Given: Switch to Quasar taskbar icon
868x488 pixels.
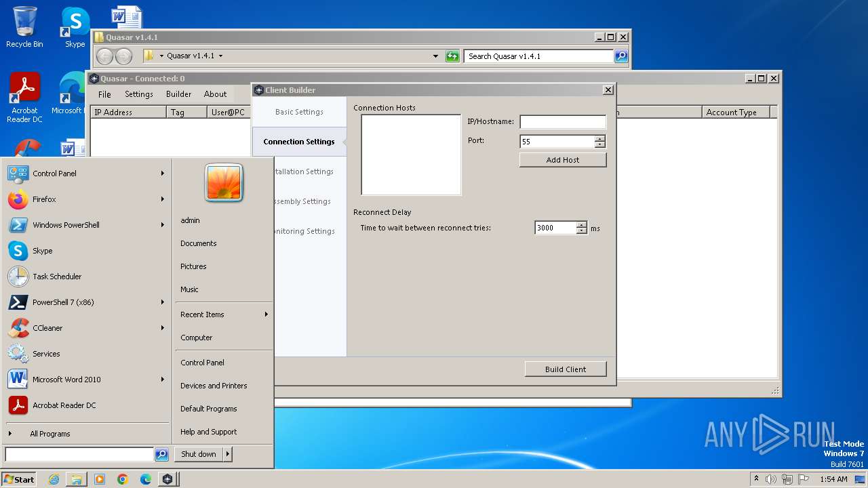Looking at the screenshot, I should [167, 479].
